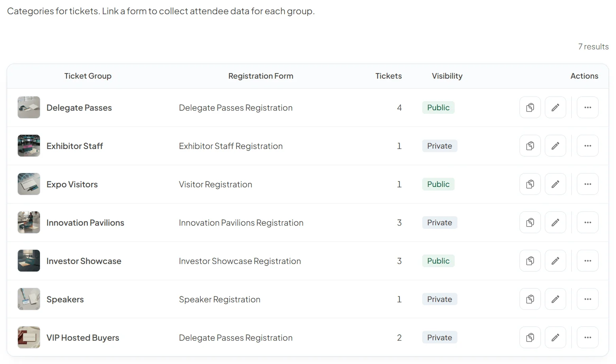Viewport: 616px width, 364px height.
Task: Edit the Delegate Passes ticket group
Action: tap(555, 108)
